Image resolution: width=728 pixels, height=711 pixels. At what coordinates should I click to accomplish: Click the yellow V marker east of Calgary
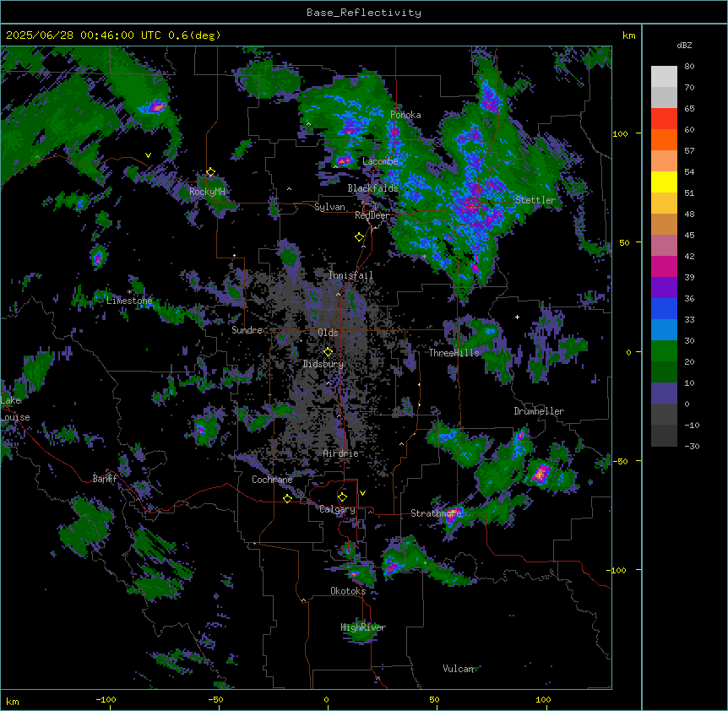[x=362, y=493]
